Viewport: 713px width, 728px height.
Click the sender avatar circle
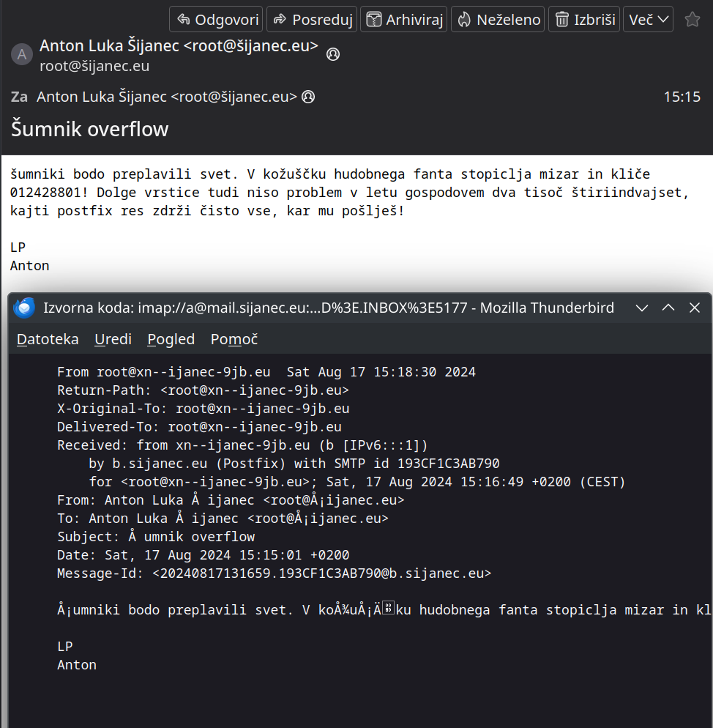click(22, 54)
